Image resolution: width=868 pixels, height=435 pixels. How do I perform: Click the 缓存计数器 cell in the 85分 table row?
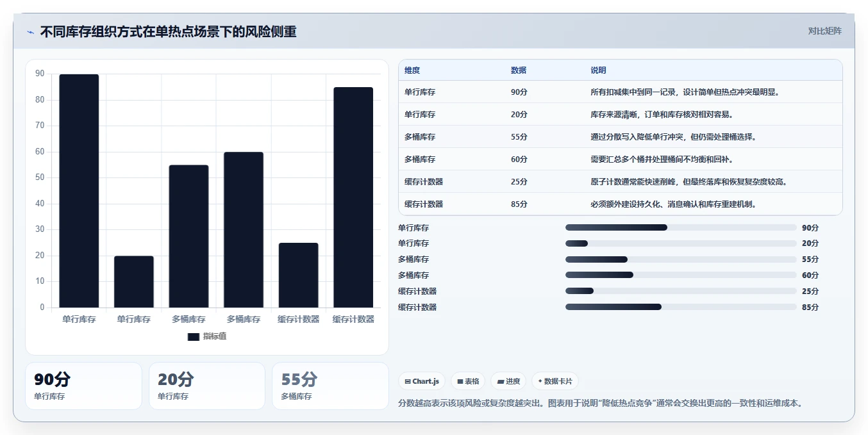(424, 204)
